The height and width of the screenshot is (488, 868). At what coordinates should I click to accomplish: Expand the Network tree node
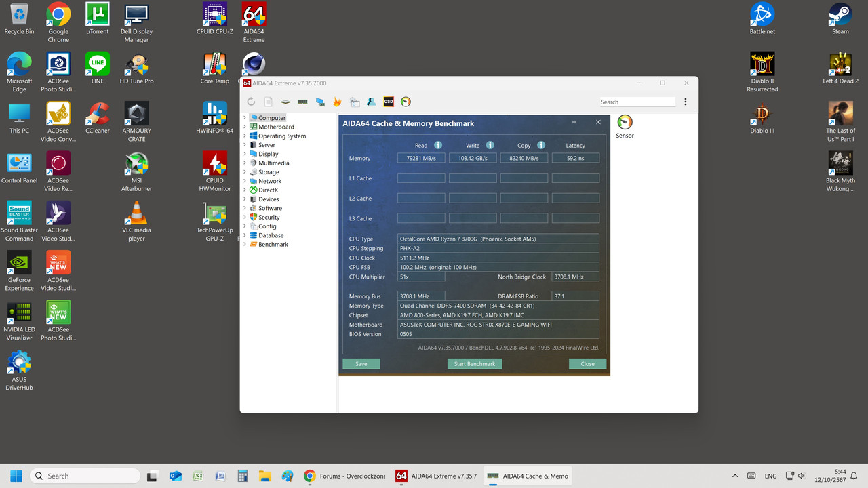[x=245, y=181]
